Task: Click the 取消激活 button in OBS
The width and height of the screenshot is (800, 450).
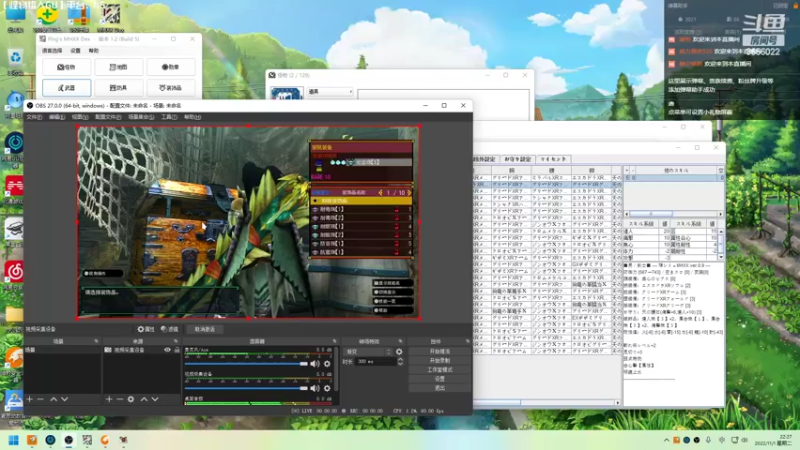Action: click(x=205, y=329)
